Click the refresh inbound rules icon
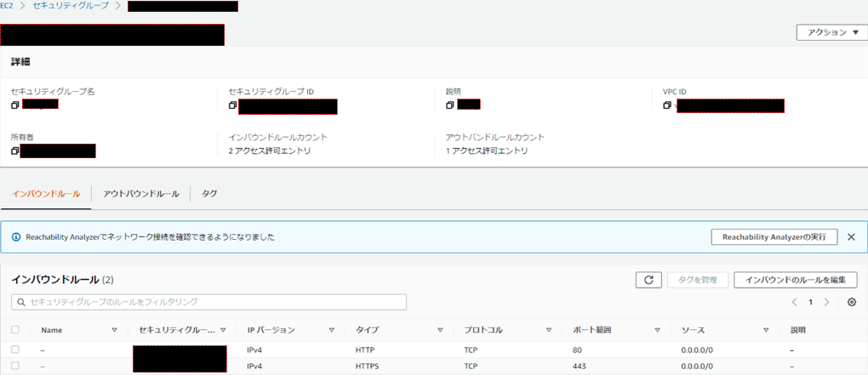Image resolution: width=868 pixels, height=375 pixels. [648, 280]
